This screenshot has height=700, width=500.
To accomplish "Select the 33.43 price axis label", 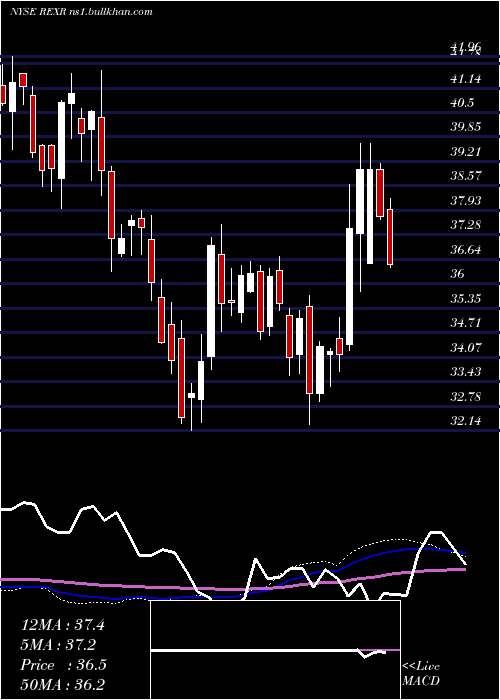I will 466,371.
